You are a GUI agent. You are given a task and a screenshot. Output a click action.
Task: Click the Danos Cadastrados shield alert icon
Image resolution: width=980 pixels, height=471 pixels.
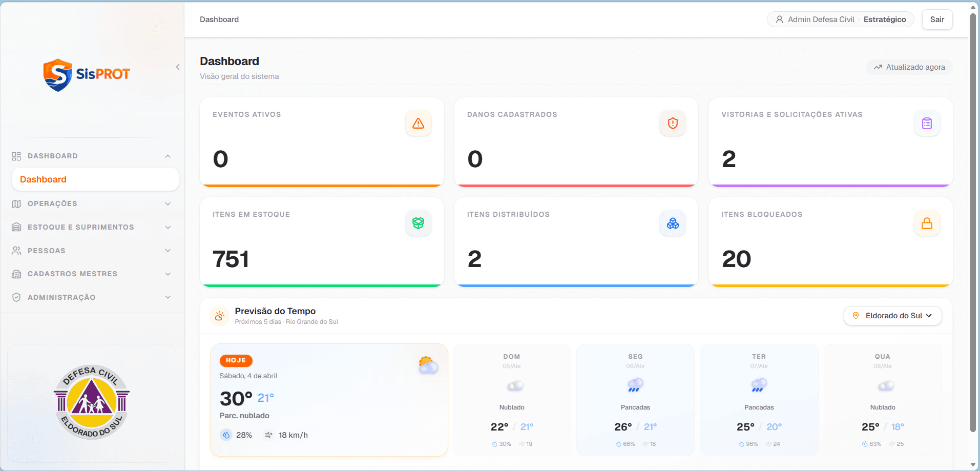pos(673,124)
